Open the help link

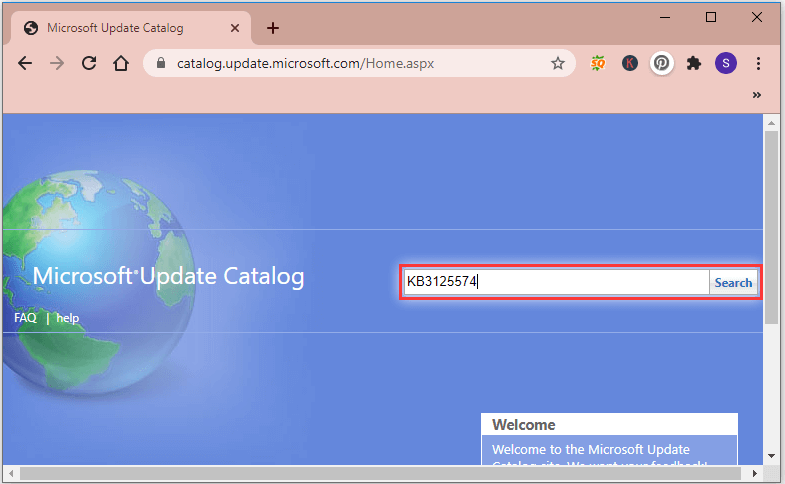click(68, 318)
